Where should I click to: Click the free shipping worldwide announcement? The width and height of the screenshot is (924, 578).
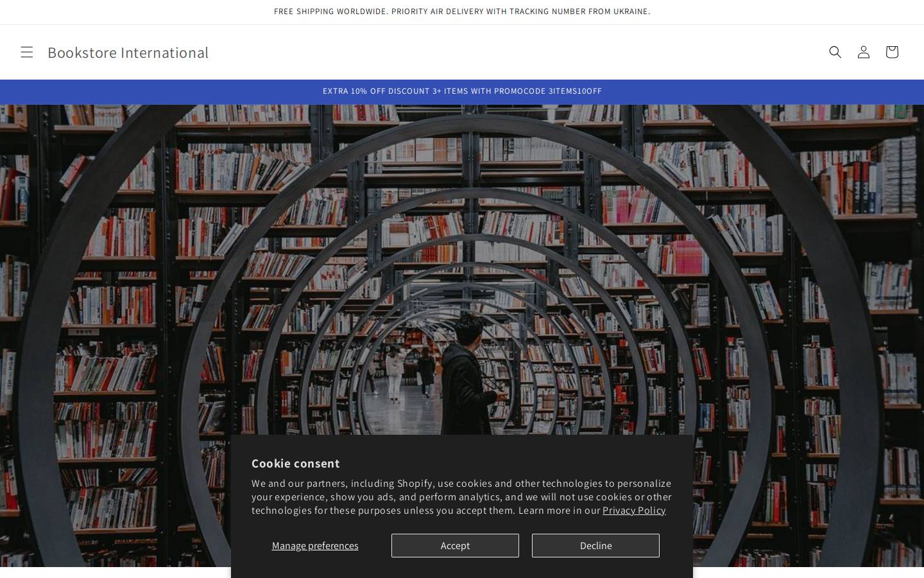(x=462, y=12)
